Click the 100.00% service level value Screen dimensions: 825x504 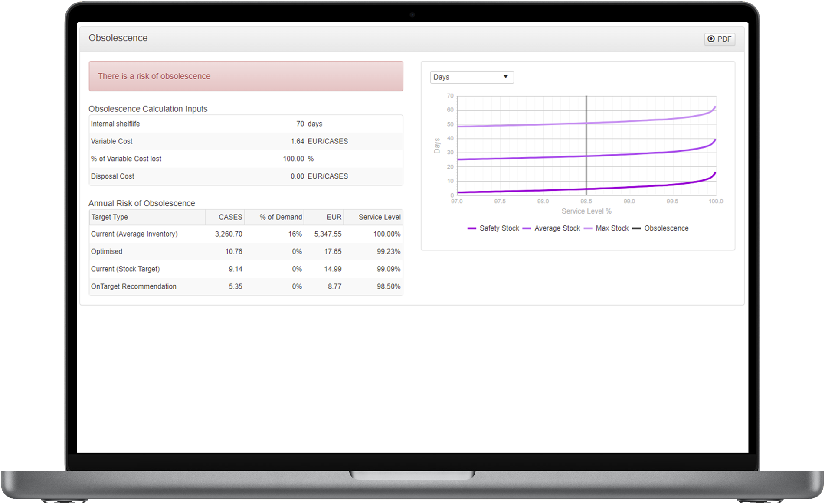tap(387, 234)
